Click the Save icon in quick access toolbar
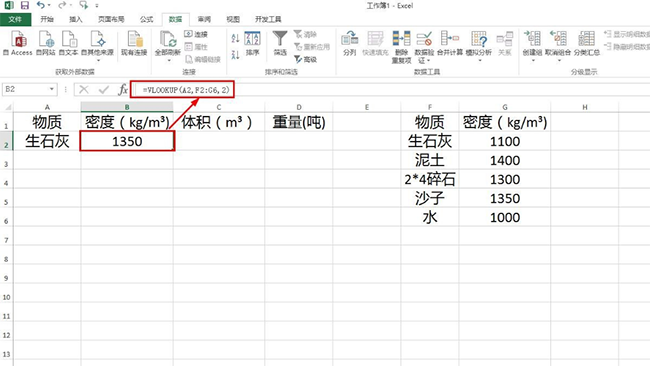Screen dimensions: 650x366 pos(24,5)
